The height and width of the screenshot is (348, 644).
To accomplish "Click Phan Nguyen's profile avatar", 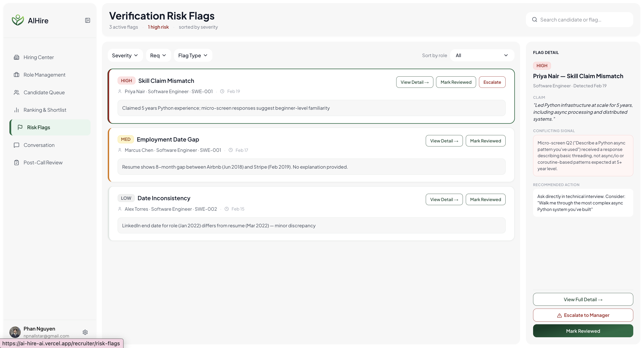I will 15,332.
